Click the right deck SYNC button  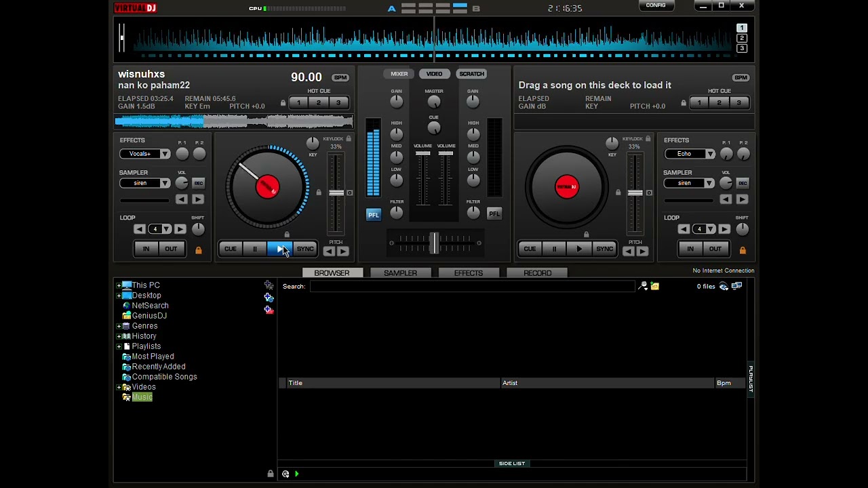point(604,249)
